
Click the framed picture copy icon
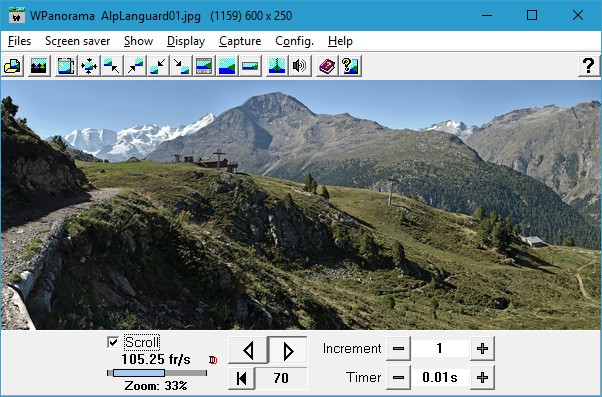[x=66, y=66]
